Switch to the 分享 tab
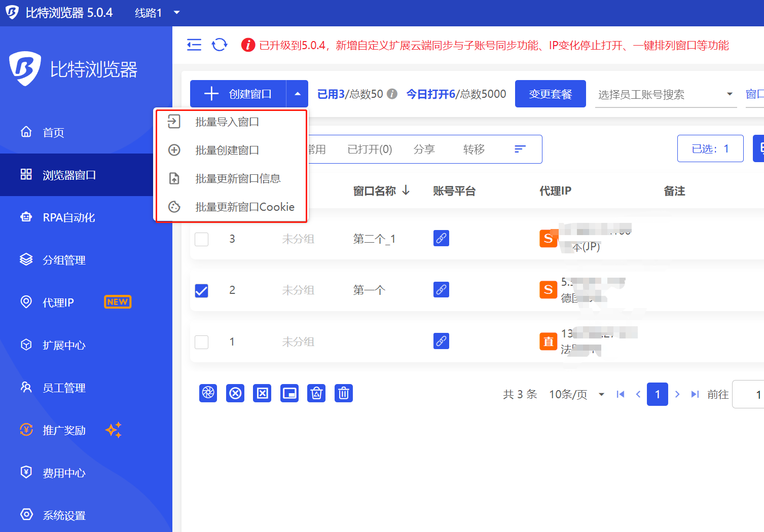The height and width of the screenshot is (532, 764). 424,149
